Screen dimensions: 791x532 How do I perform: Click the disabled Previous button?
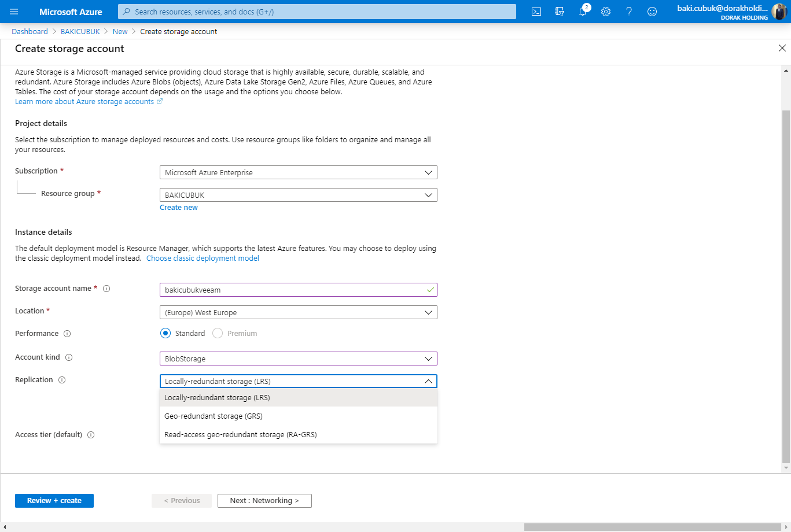pos(182,501)
